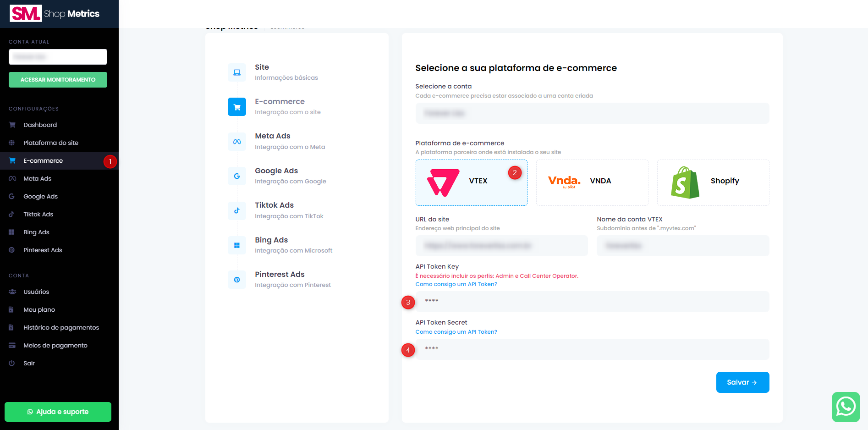
Task: Open the Meta Ads infinity step icon
Action: (237, 142)
